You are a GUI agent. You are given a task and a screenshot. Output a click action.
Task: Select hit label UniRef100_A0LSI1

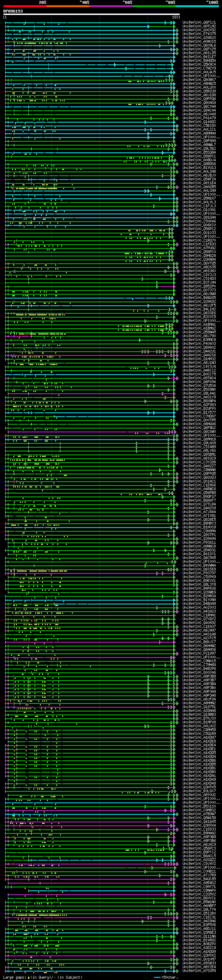(x=199, y=129)
